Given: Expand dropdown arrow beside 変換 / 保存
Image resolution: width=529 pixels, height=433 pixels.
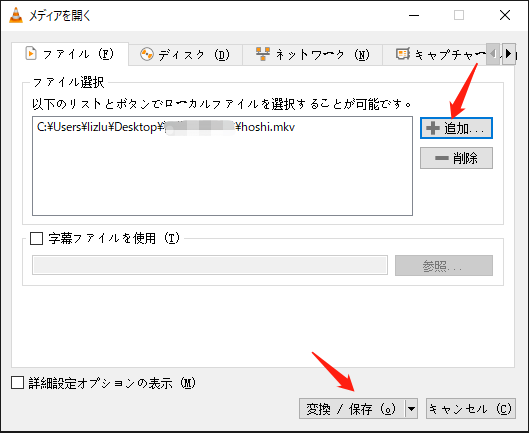Looking at the screenshot, I should [x=411, y=409].
